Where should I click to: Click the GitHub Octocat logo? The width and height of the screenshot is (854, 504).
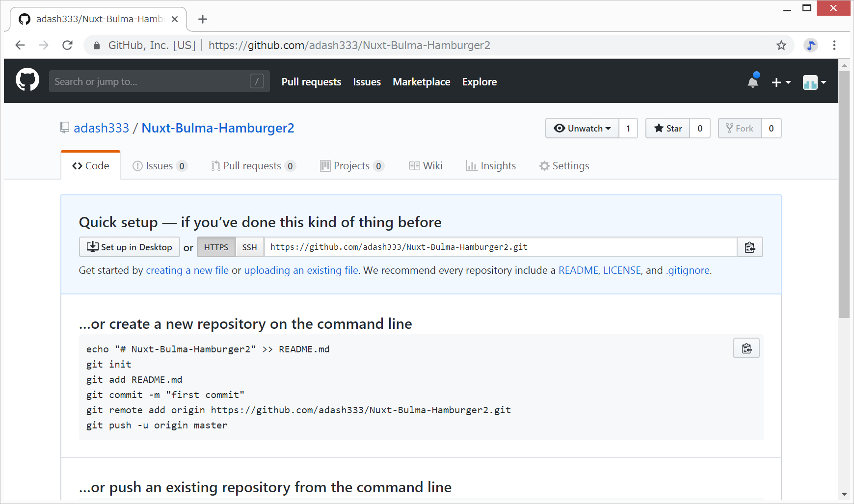coord(27,80)
